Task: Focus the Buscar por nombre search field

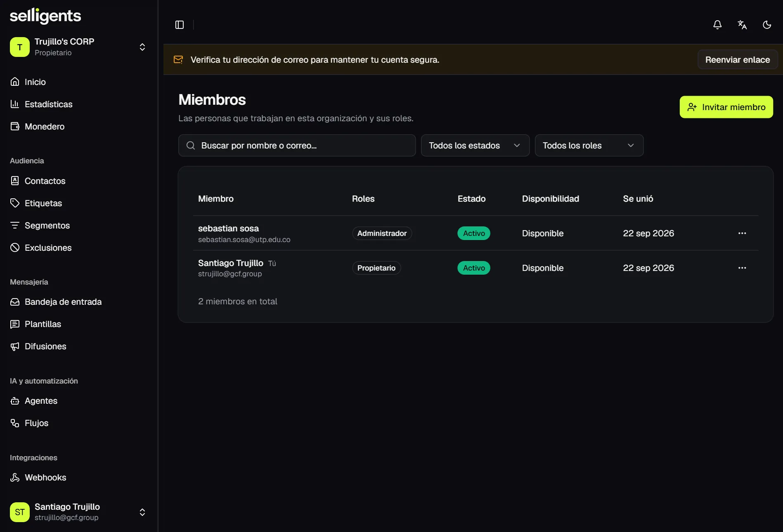Action: pyautogui.click(x=297, y=146)
